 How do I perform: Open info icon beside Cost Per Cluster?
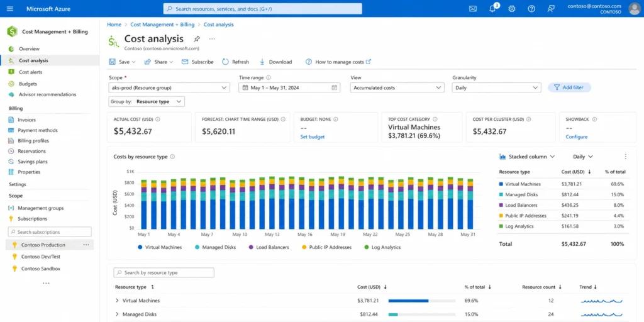528,119
